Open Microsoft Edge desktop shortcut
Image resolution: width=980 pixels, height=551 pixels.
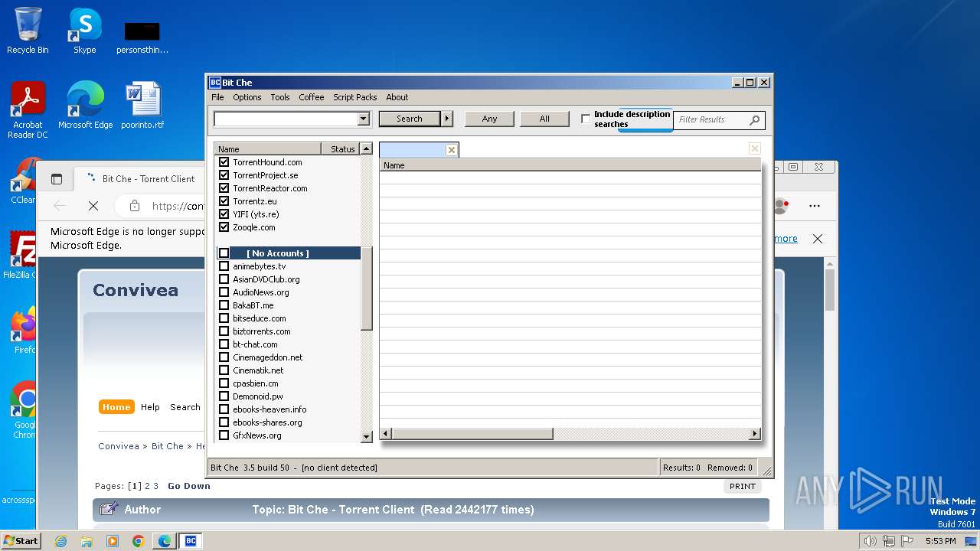85,105
